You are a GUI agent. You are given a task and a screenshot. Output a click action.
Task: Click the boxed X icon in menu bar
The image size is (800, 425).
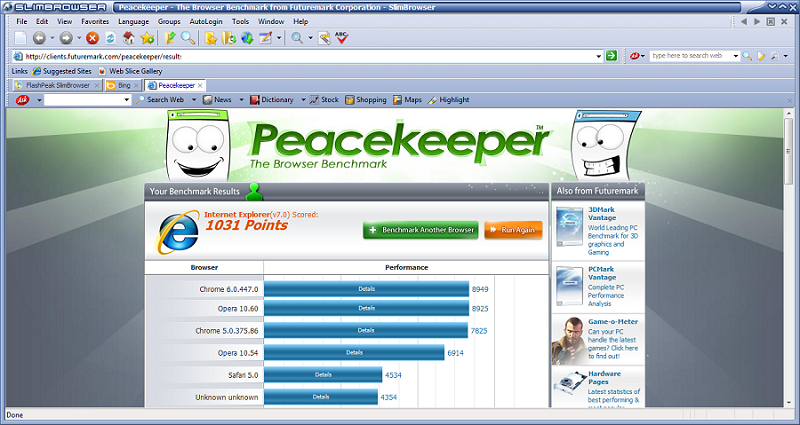[x=771, y=21]
